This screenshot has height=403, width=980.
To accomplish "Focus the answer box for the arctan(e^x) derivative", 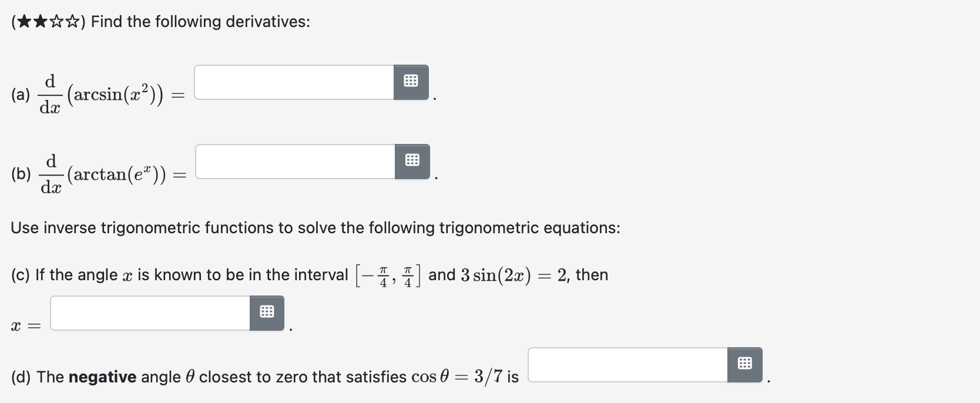I will tap(296, 162).
